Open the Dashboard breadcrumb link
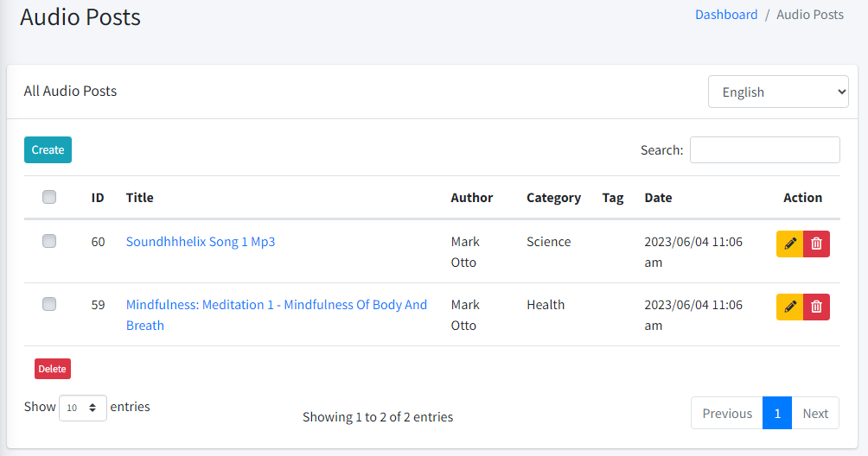Screen dimensions: 868x456 coord(725,15)
